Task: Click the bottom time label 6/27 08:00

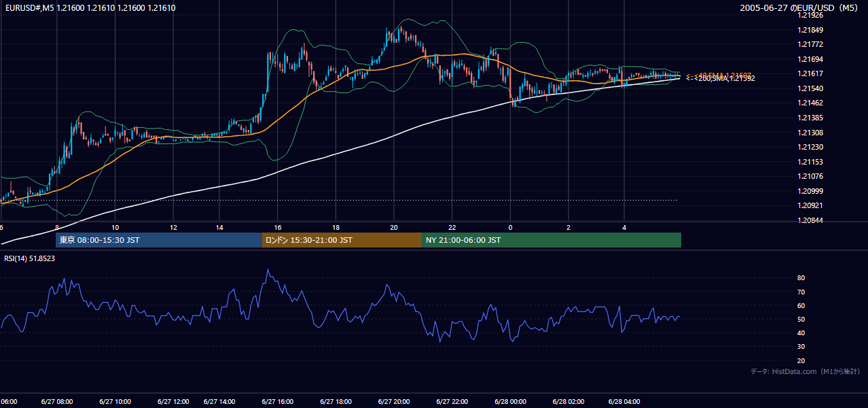Action: [57, 402]
